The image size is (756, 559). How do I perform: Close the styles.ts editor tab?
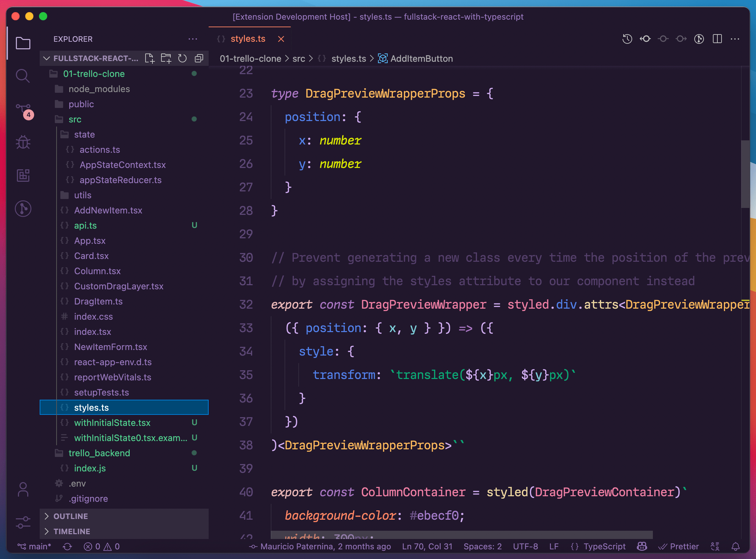click(281, 39)
